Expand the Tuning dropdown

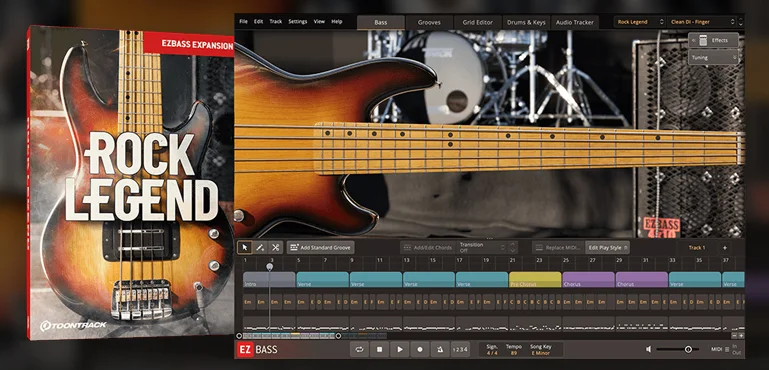coord(714,57)
